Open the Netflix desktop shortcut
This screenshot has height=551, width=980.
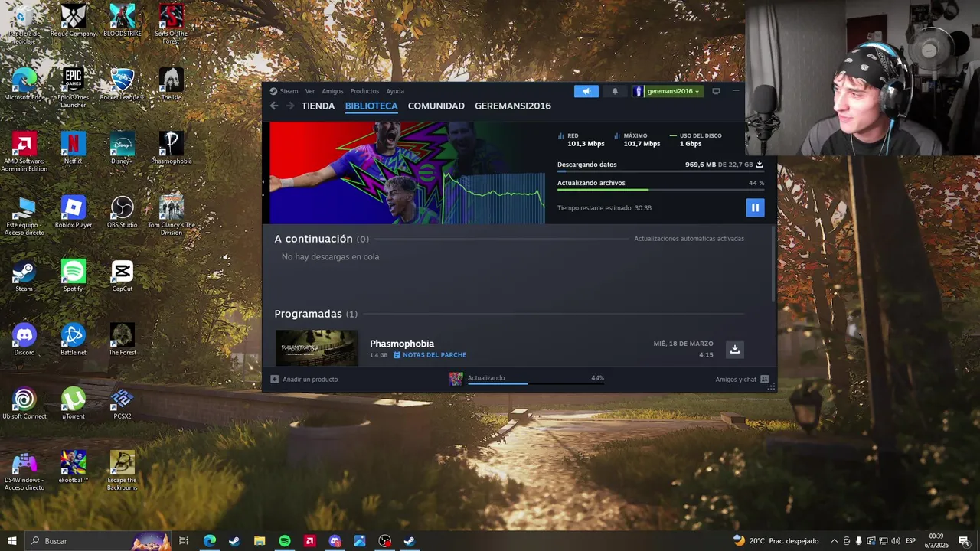click(73, 148)
